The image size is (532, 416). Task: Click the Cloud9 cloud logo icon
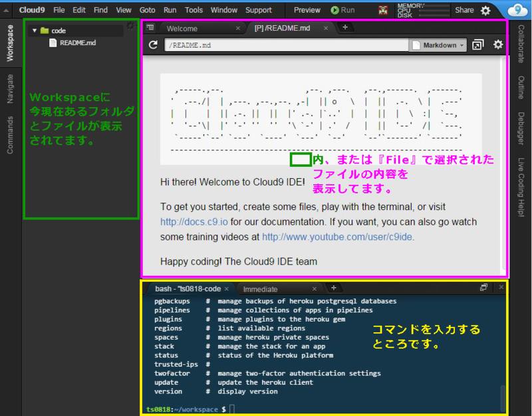(517, 10)
